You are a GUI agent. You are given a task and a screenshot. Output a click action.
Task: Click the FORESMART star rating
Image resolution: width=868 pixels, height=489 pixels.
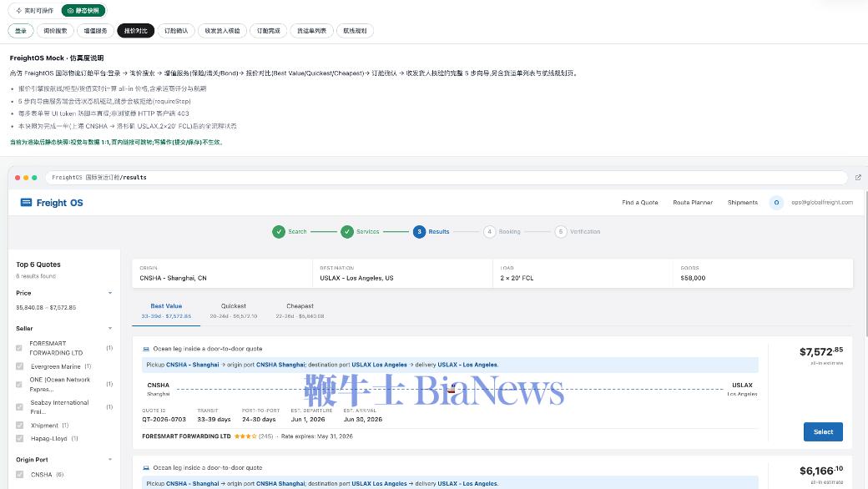pos(245,436)
